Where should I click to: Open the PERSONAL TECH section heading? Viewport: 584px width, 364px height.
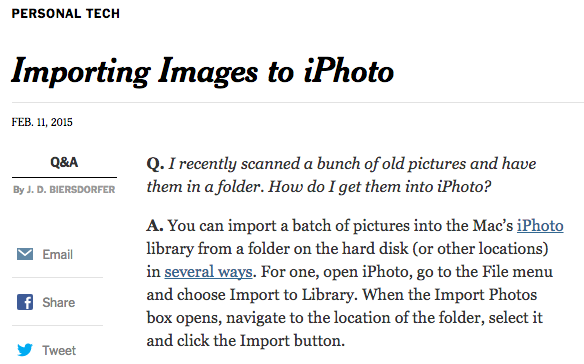coord(66,13)
